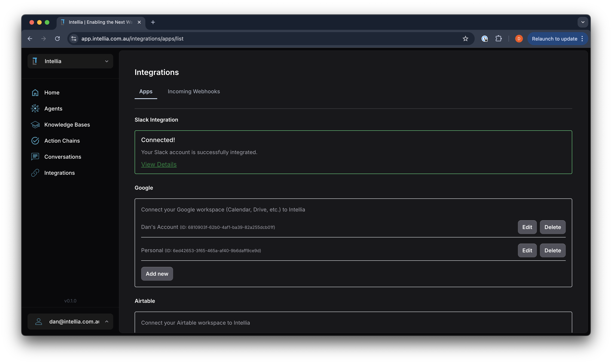The image size is (612, 364).
Task: Click the Airtable section heading
Action: (x=145, y=301)
